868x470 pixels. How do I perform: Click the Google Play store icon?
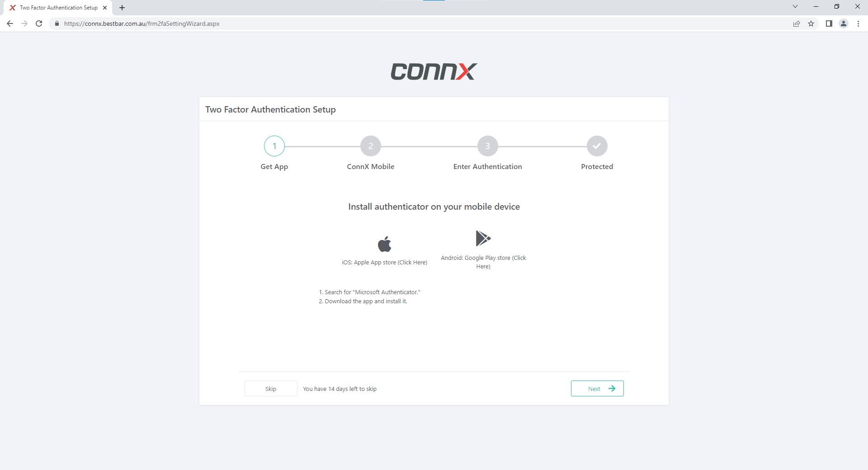483,239
